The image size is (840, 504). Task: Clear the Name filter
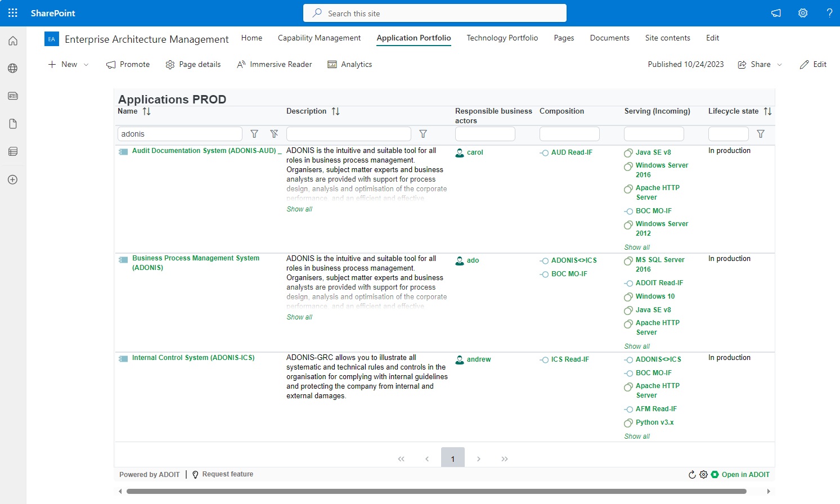[x=274, y=134]
